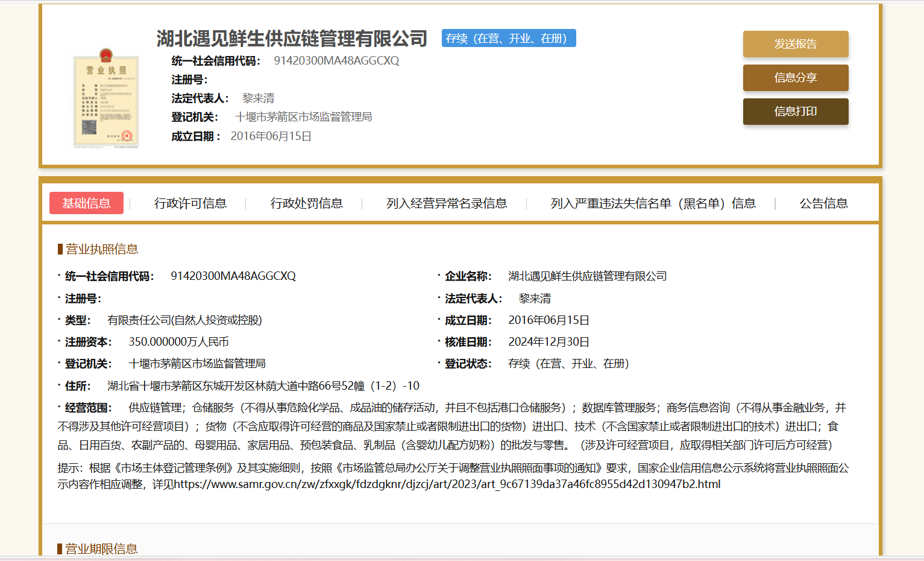
Task: Click the blue 存续（在营、开业、在册）status badge
Action: pyautogui.click(x=508, y=39)
